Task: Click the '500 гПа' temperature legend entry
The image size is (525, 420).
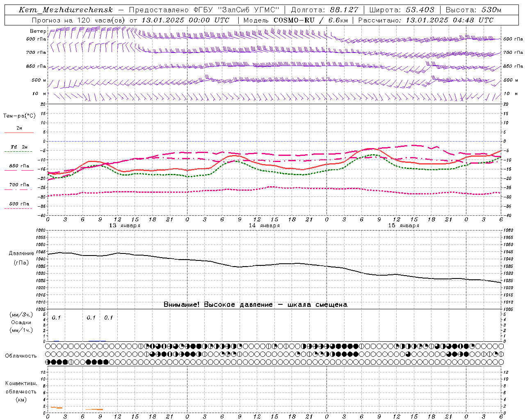Action: pyautogui.click(x=19, y=204)
